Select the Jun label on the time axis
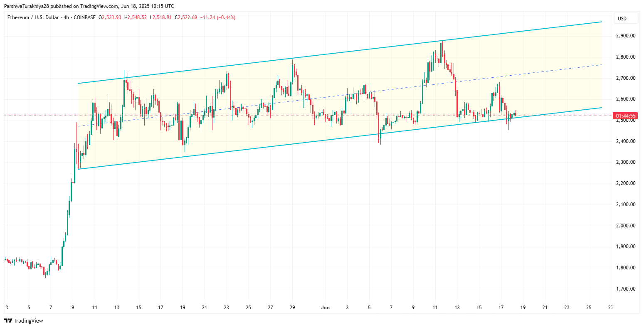Viewport: 644px width, 328px height. click(325, 308)
